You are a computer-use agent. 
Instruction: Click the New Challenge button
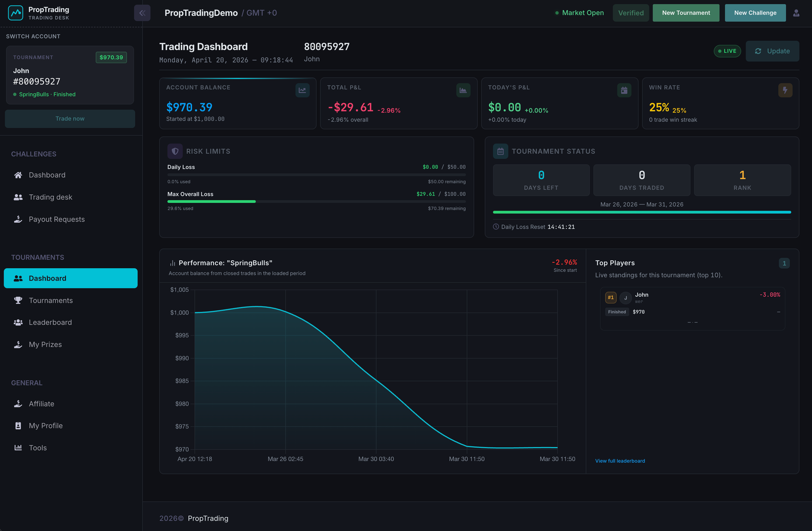755,13
